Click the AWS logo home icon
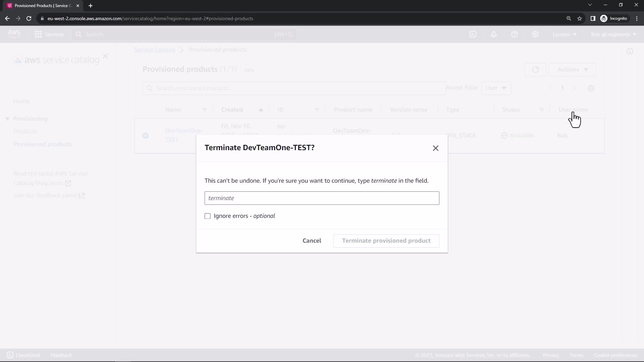Screen dimensions: 644x362 pos(14,34)
